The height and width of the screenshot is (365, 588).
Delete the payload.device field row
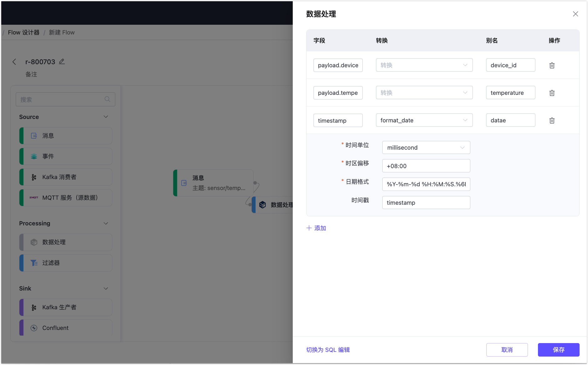[x=552, y=65]
